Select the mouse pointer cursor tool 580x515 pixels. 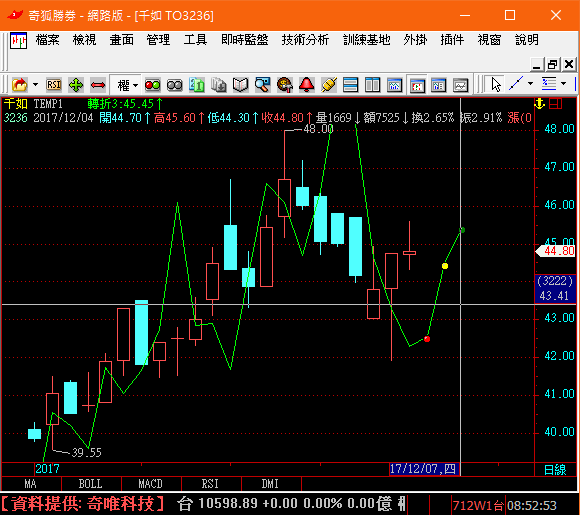tap(496, 85)
